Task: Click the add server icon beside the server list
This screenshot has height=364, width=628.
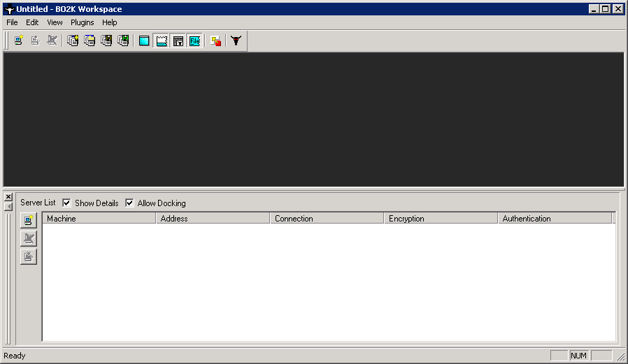Action: tap(29, 221)
